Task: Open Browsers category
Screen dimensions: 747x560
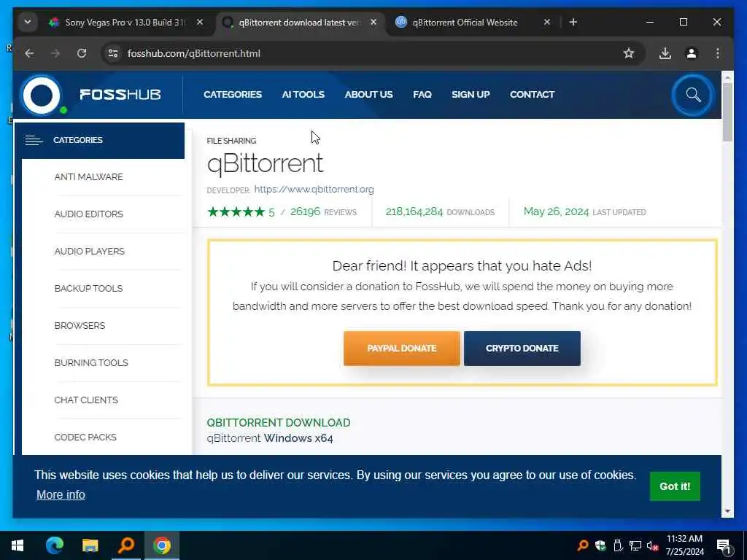Action: [x=80, y=326]
